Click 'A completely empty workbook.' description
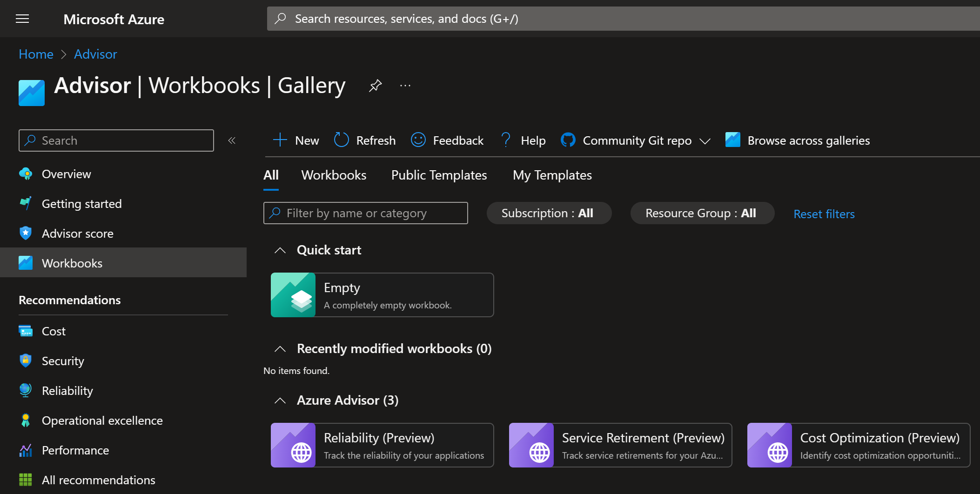 point(388,305)
